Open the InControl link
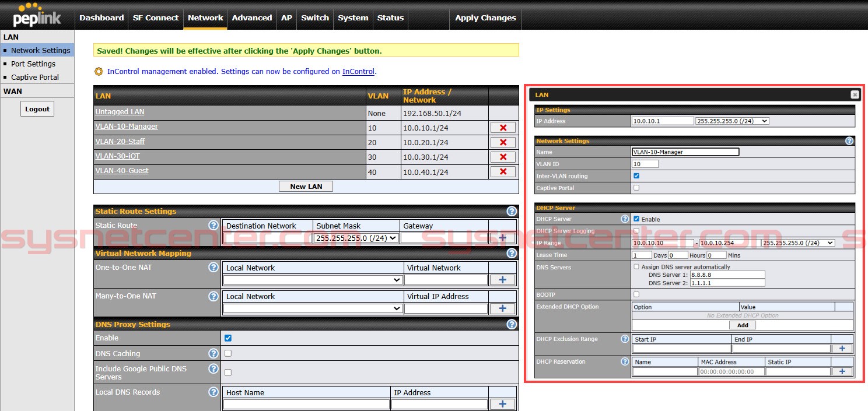The width and height of the screenshot is (868, 411). pos(358,72)
